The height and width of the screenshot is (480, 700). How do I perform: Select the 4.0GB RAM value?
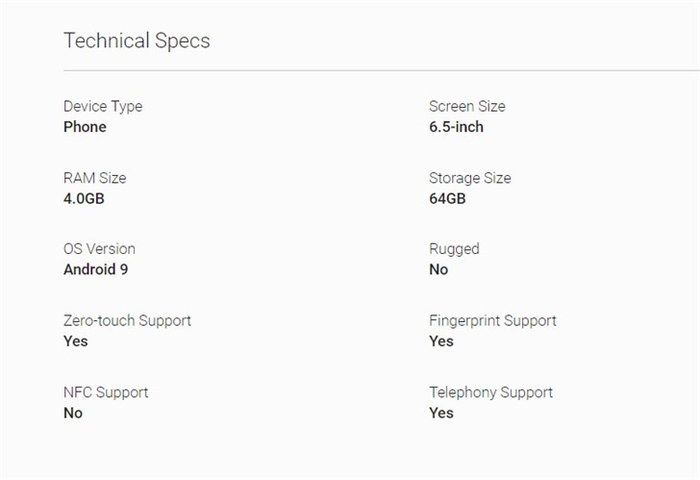tap(84, 199)
